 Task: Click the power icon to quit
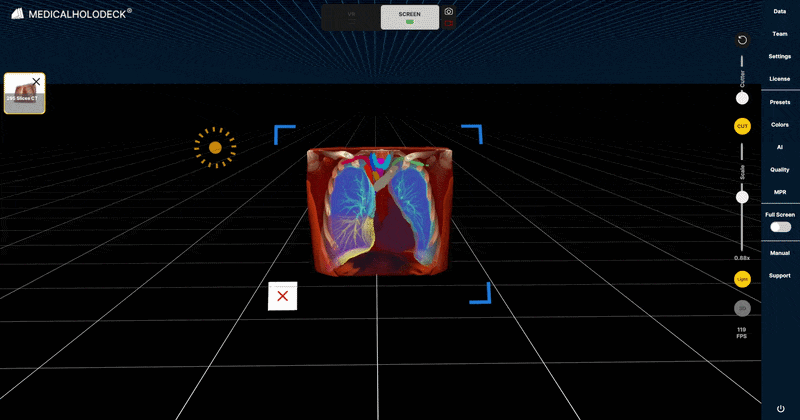click(780, 409)
